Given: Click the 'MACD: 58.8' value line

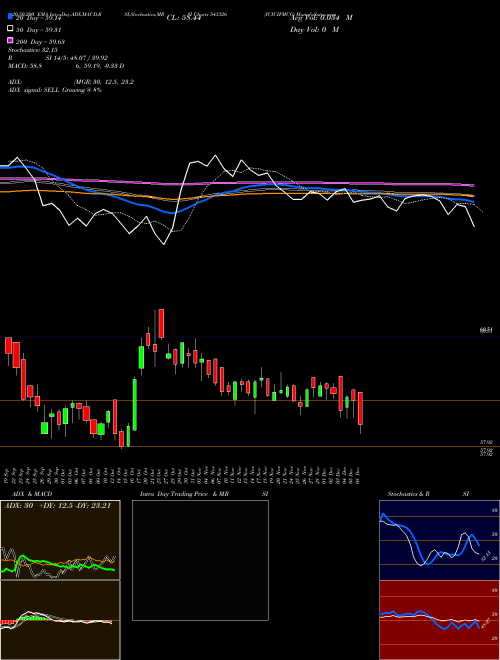Looking at the screenshot, I should click(66, 66).
